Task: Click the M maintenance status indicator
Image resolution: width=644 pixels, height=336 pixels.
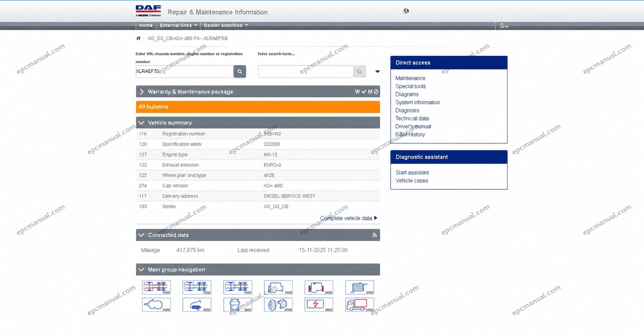Action: [373, 92]
